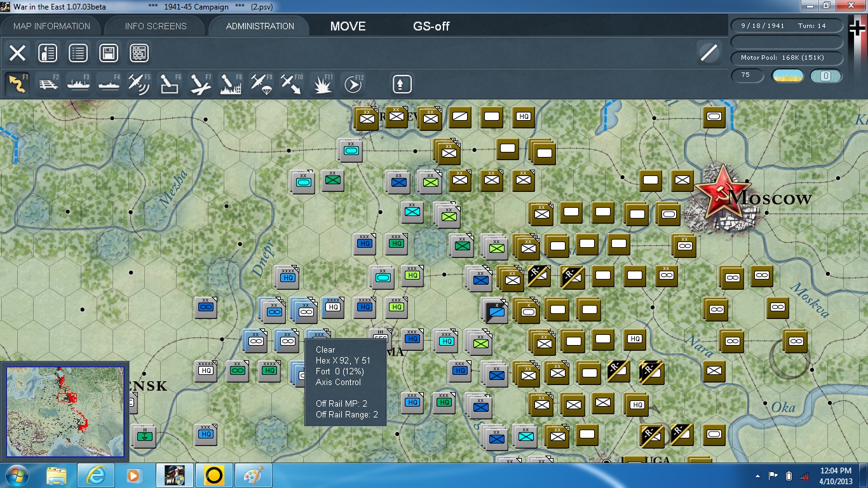This screenshot has width=868, height=488.
Task: Click the Motor Pool status field
Action: point(787,58)
